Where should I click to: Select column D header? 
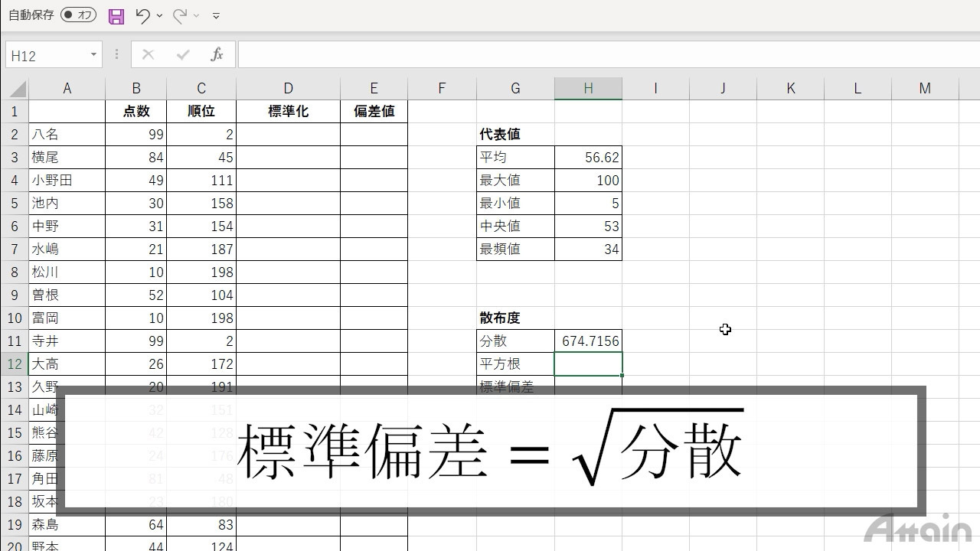point(288,89)
